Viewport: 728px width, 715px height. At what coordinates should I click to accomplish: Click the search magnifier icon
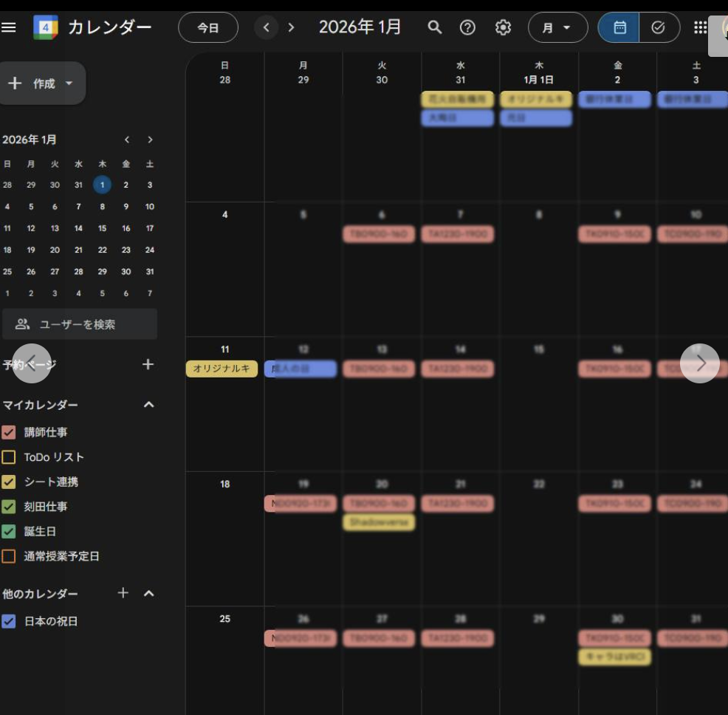click(x=435, y=28)
